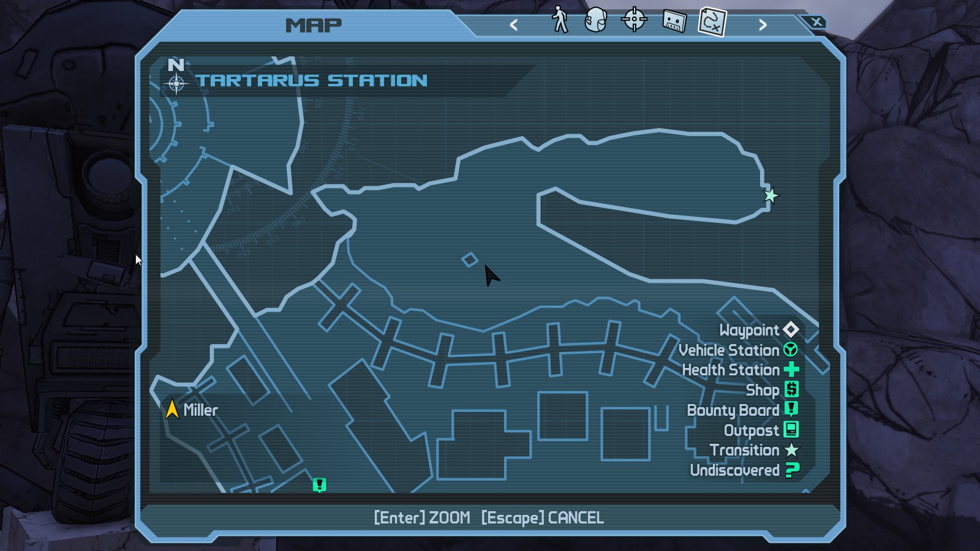980x551 pixels.
Task: Click the [Escape] CANCEL prompt
Action: click(x=543, y=518)
